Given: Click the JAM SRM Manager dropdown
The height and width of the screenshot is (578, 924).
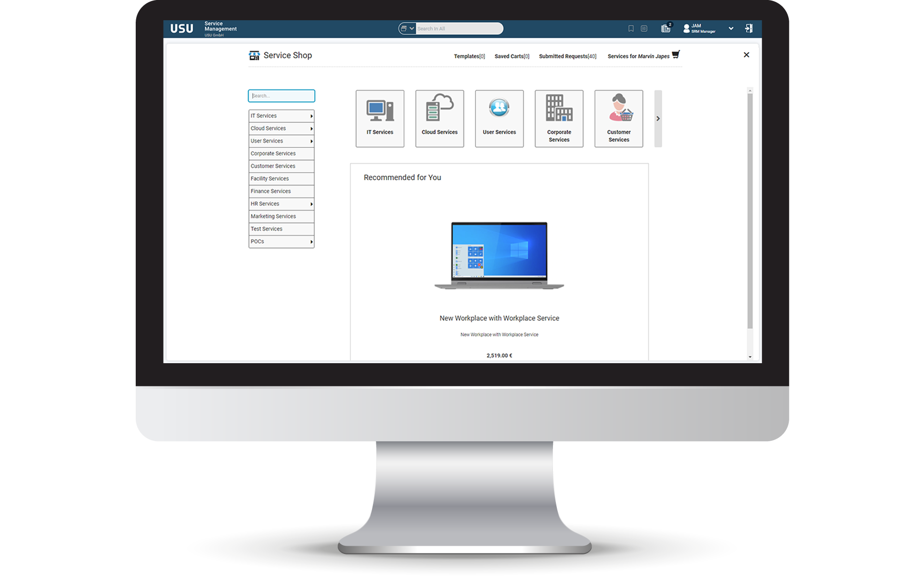Looking at the screenshot, I should tap(730, 28).
